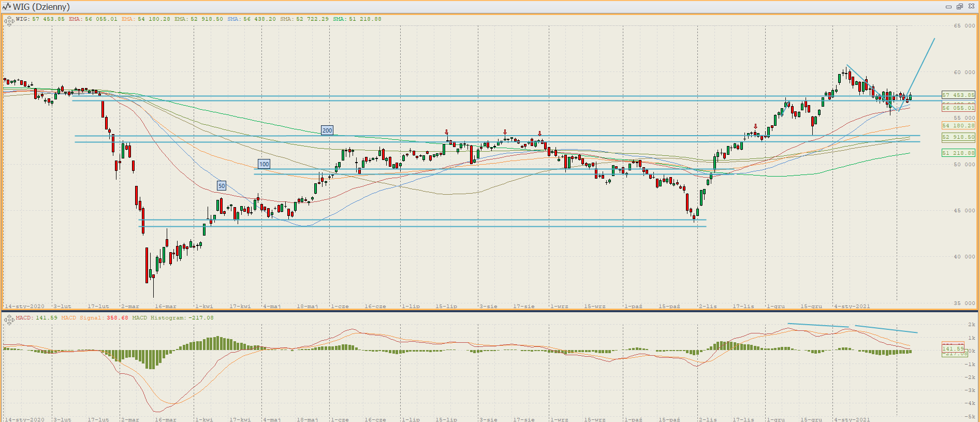Click the blue 50 moving average tag

pyautogui.click(x=222, y=186)
